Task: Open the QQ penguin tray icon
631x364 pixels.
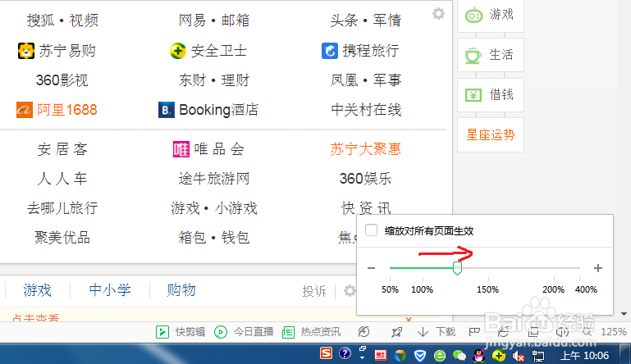Action: tap(478, 356)
